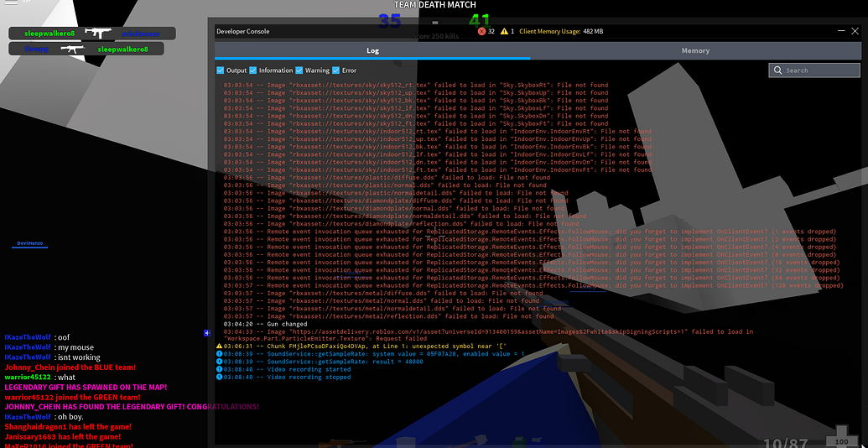Click the TEAM DEATH MATCH header
Screen dimensions: 868x448
tap(434, 4)
